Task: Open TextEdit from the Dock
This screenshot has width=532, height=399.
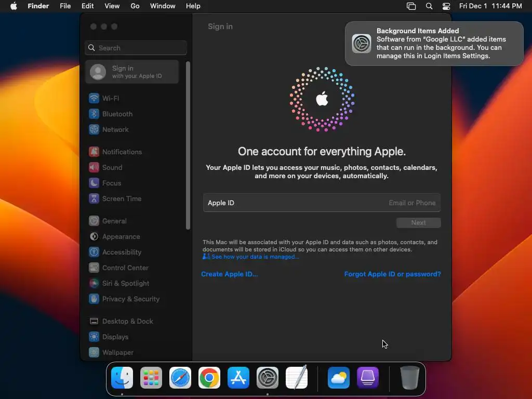Action: coord(297,378)
